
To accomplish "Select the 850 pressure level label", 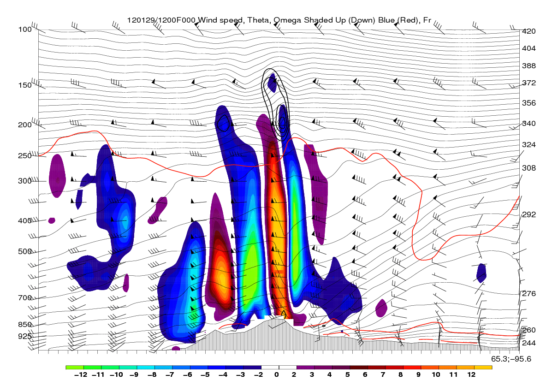I will (25, 325).
